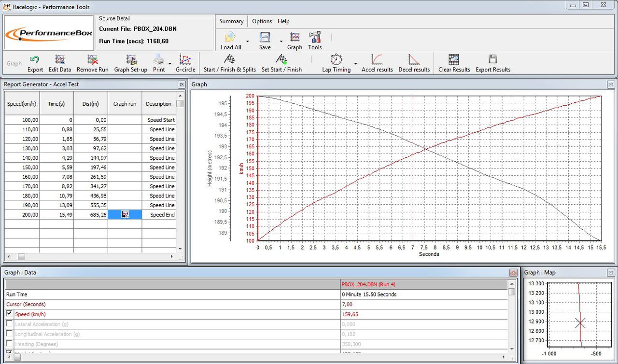Select the time cell 7,08
The image size is (618, 364).
pyautogui.click(x=56, y=177)
